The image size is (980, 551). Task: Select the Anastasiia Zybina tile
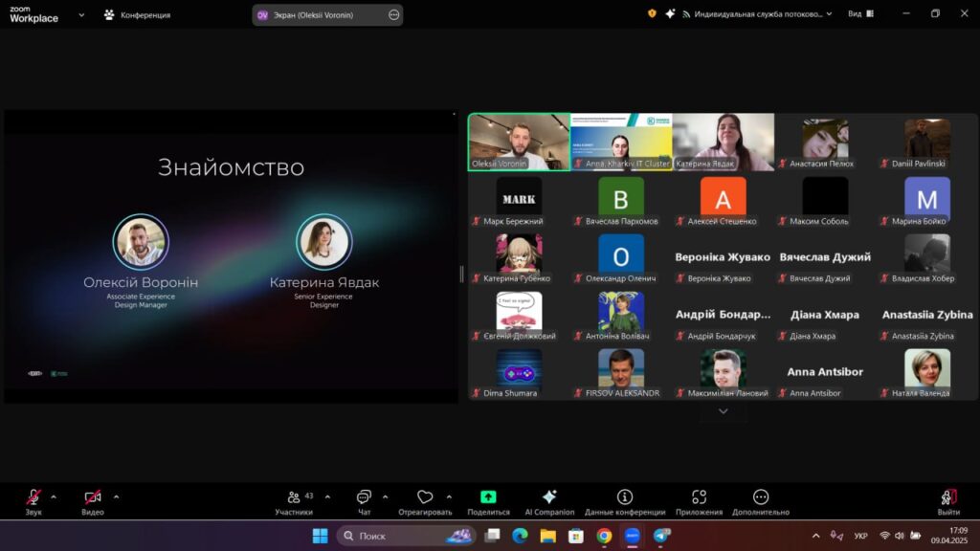[926, 316]
